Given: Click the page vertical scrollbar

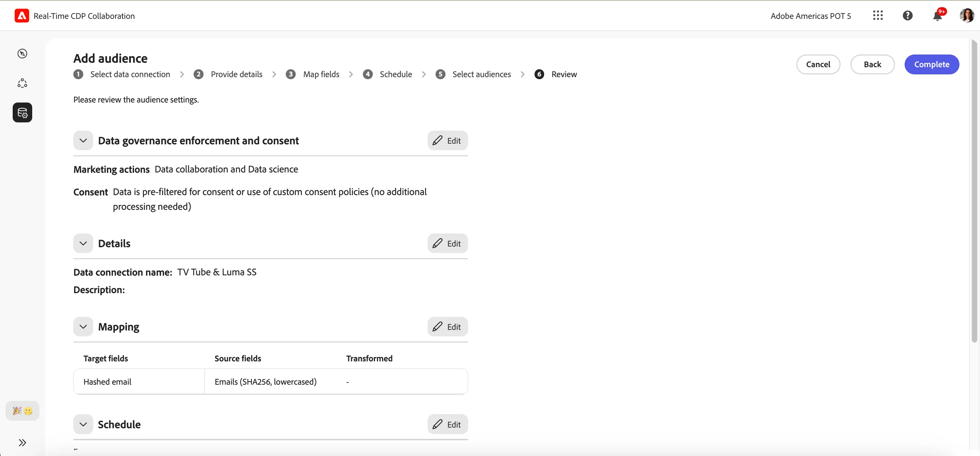Looking at the screenshot, I should (974, 190).
